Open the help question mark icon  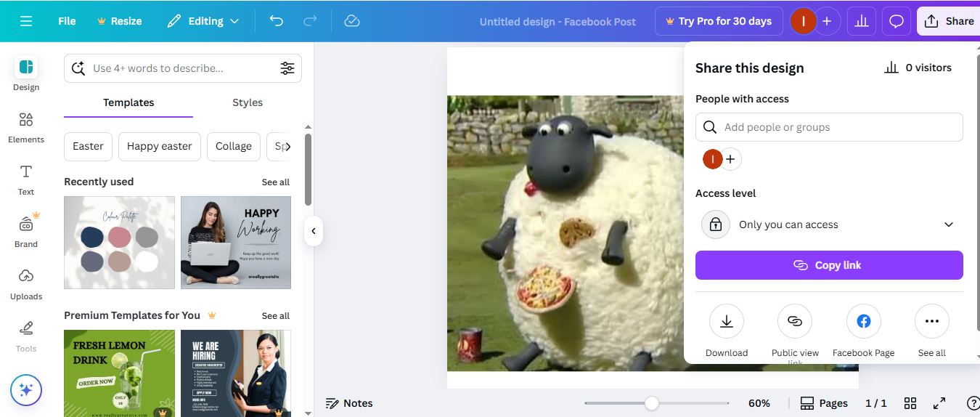(973, 403)
